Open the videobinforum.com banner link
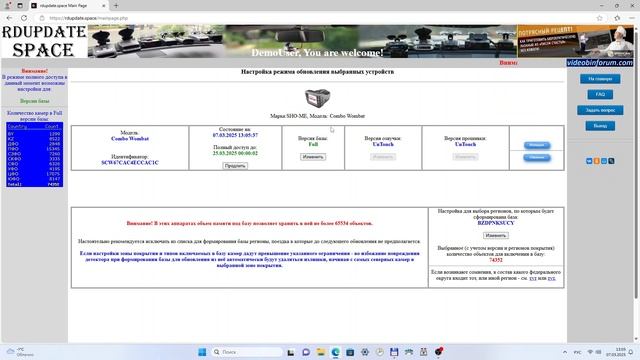 600,63
